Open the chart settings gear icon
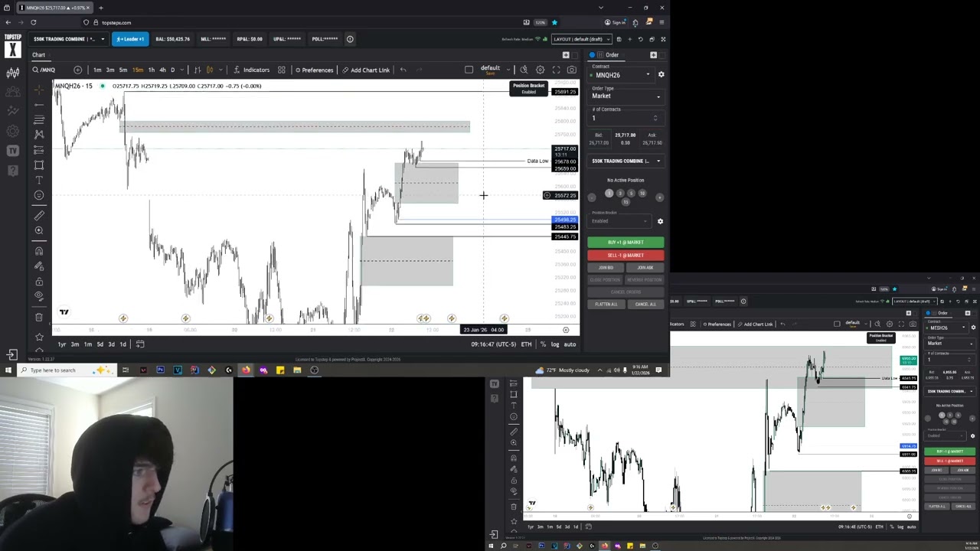This screenshot has height=551, width=980. point(540,70)
